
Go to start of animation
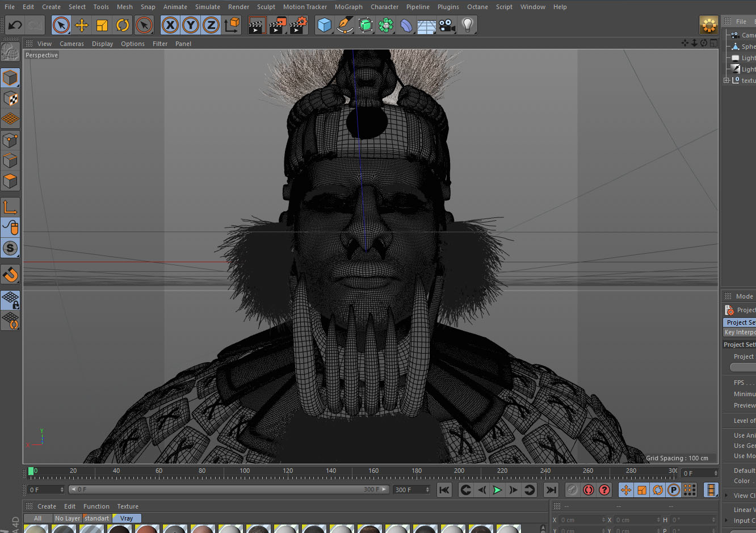pos(444,490)
